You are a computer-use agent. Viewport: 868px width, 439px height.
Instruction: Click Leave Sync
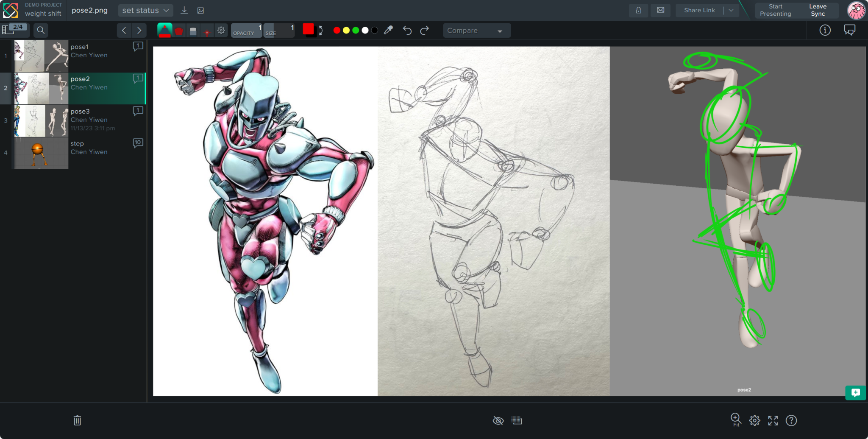click(818, 10)
